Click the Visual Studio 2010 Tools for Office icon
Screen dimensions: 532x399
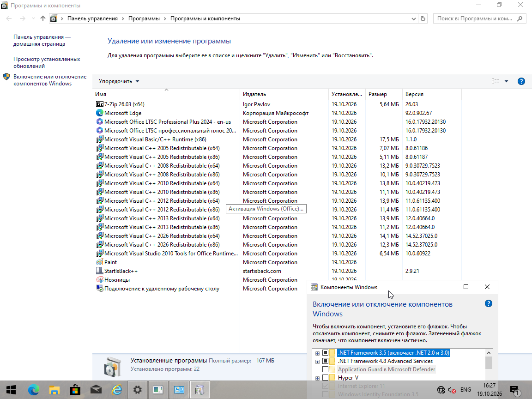click(99, 254)
